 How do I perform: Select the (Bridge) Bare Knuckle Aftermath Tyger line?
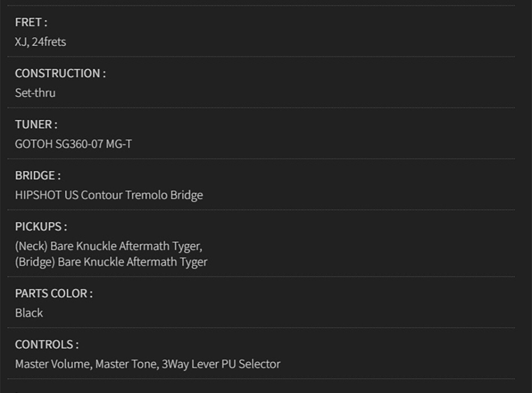(111, 262)
